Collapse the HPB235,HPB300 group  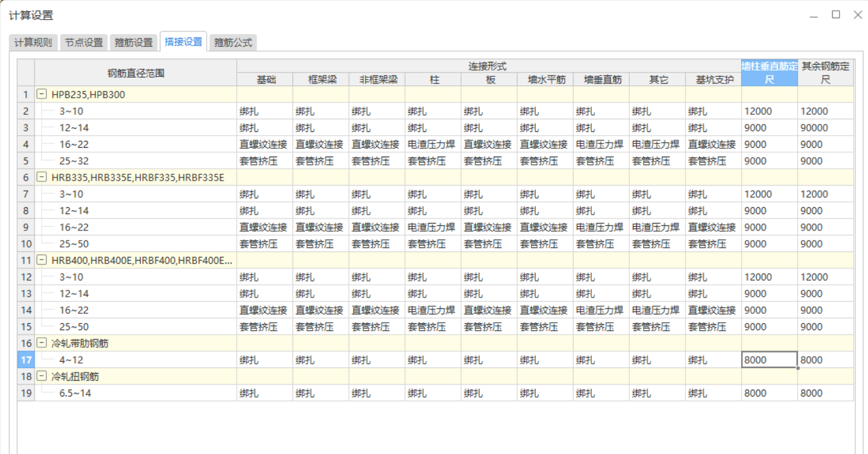pos(41,94)
